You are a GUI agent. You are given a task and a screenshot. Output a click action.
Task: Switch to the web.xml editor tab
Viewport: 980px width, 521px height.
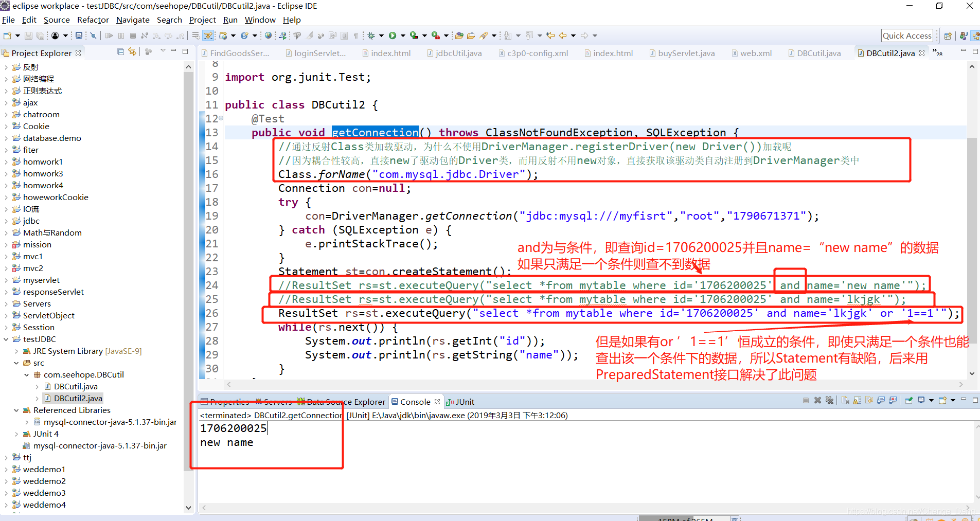point(752,53)
